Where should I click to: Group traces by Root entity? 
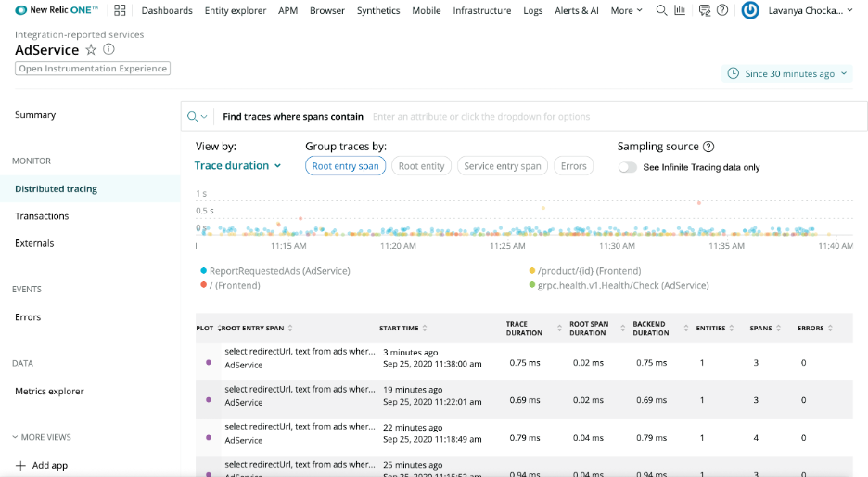421,165
